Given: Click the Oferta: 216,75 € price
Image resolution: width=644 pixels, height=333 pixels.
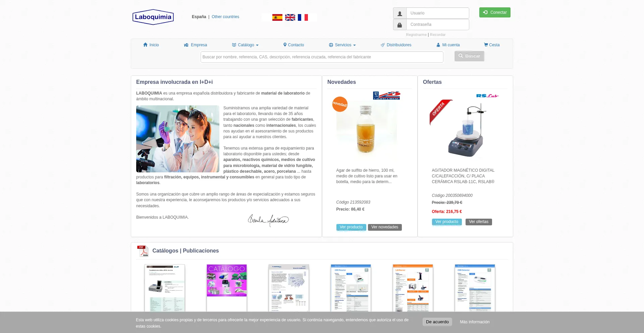Looking at the screenshot, I should click(x=447, y=212).
